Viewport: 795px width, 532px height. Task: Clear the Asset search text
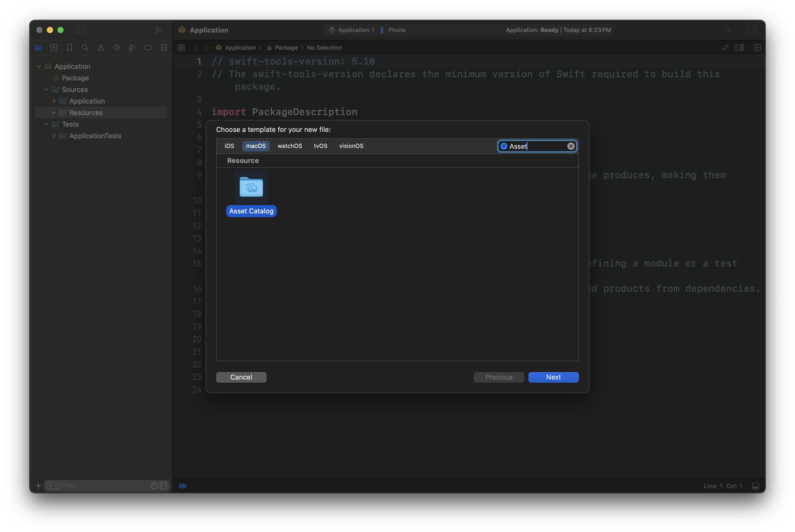571,146
